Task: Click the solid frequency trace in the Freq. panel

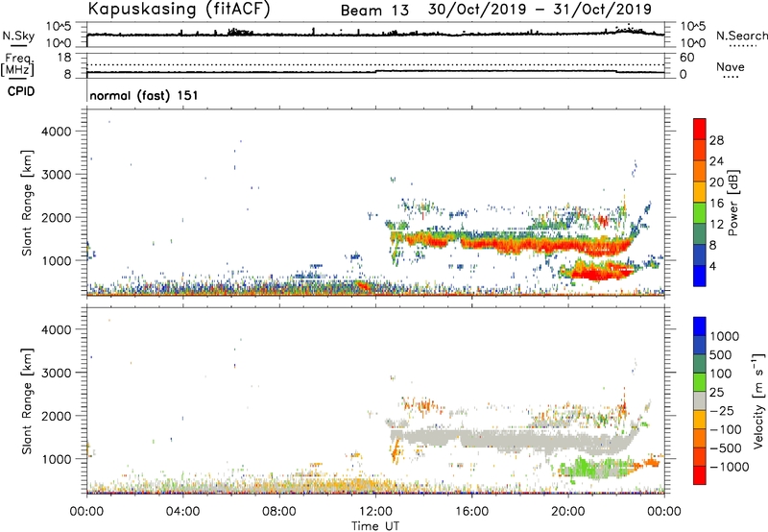Action: point(375,72)
